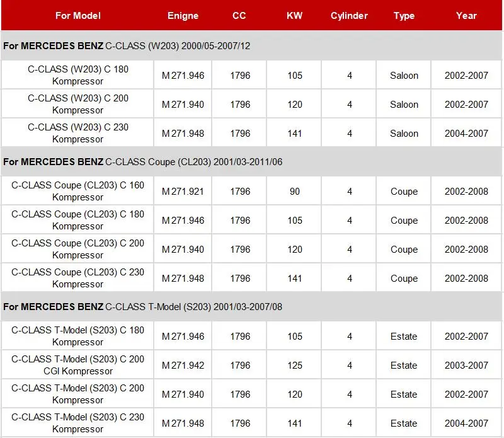Click engine code M 271.942
Viewport: 504px width, 438px height.
click(x=183, y=366)
